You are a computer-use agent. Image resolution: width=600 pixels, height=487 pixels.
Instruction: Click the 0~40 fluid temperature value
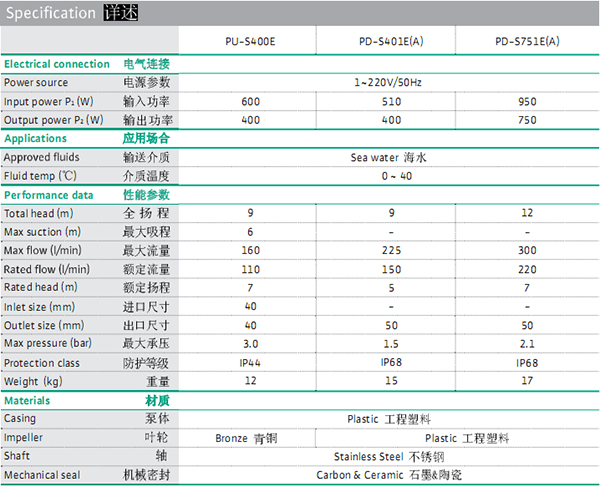387,176
